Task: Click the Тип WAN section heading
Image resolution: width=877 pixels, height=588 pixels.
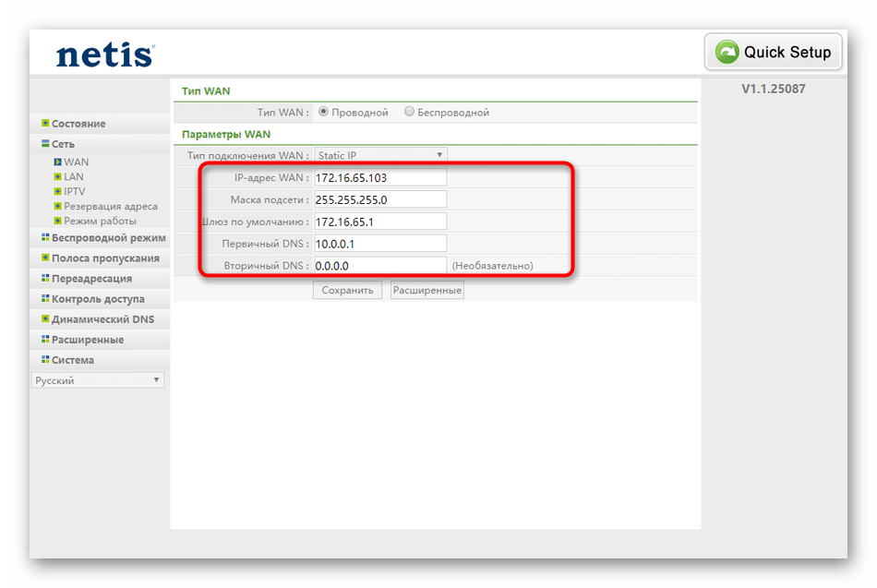Action: coord(206,91)
